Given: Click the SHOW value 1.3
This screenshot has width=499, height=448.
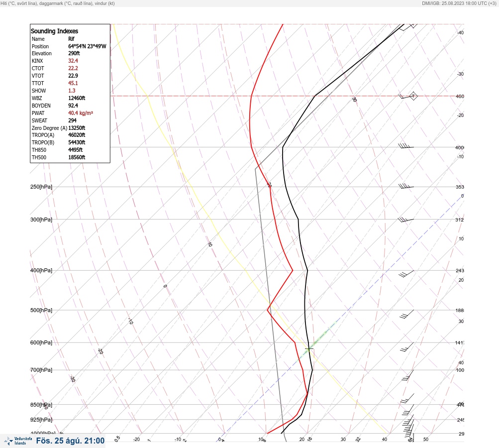Looking at the screenshot, I should pyautogui.click(x=72, y=91).
